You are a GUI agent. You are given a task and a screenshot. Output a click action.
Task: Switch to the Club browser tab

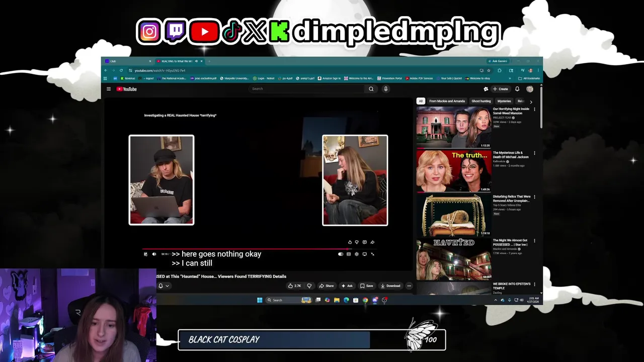pos(127,61)
